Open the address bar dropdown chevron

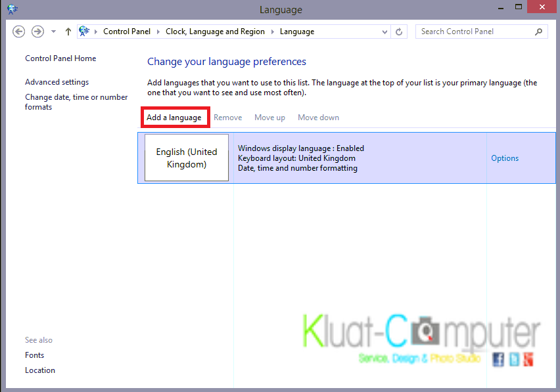[383, 31]
